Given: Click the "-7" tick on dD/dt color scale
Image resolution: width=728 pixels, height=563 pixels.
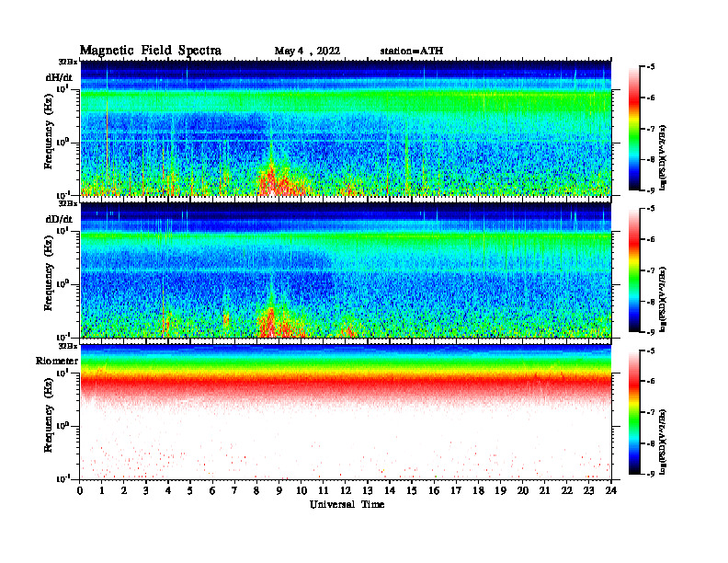Looking at the screenshot, I should tap(650, 270).
